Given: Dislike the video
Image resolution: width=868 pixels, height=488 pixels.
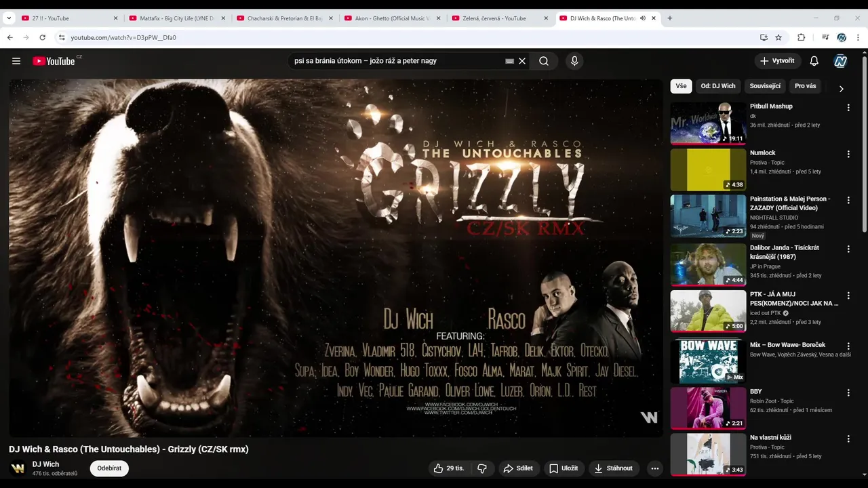Looking at the screenshot, I should tap(482, 468).
